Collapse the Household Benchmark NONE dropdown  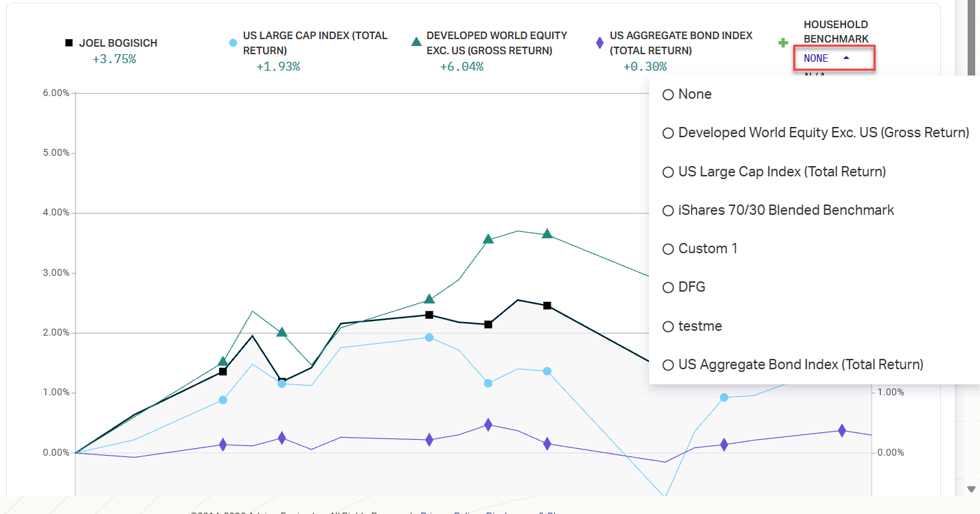click(834, 58)
